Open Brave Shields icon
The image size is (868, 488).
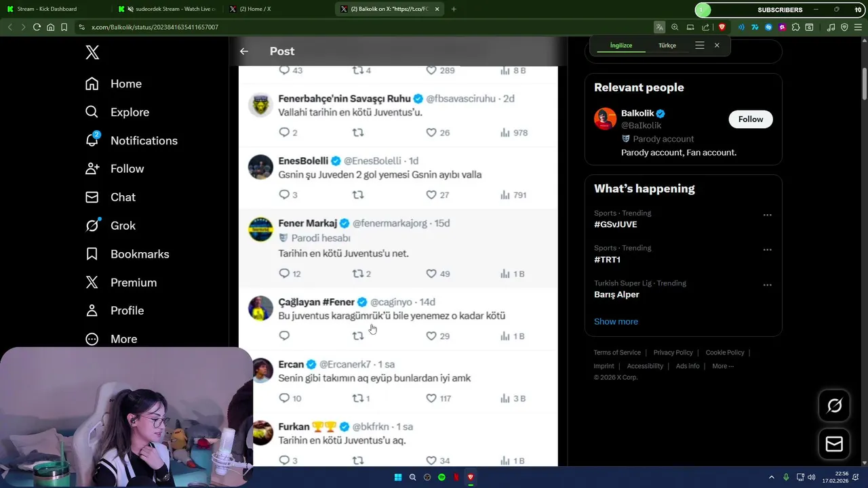tap(722, 27)
